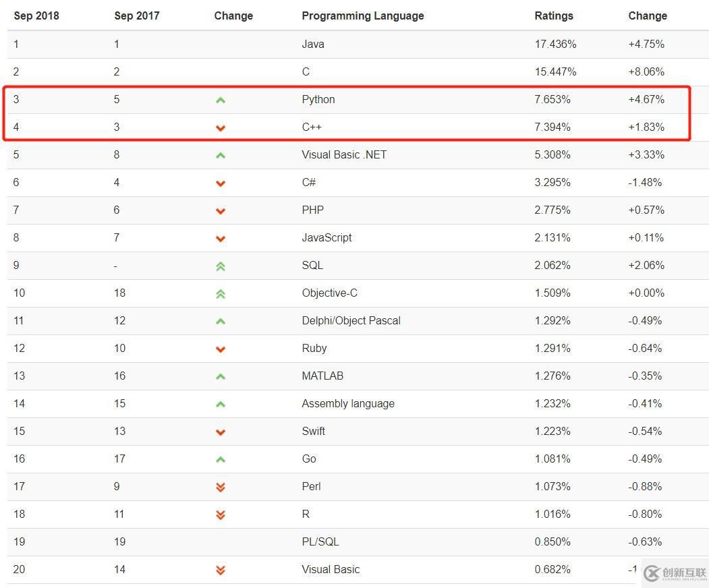Viewport: 709px width, 588px height.
Task: Click the double red down arrow for Perl
Action: coord(221,488)
